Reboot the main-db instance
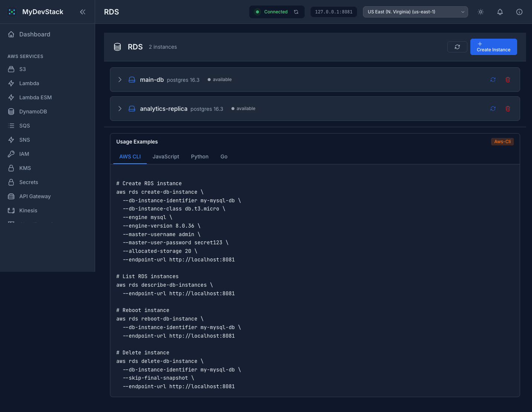Image resolution: width=532 pixels, height=412 pixels. (x=493, y=80)
